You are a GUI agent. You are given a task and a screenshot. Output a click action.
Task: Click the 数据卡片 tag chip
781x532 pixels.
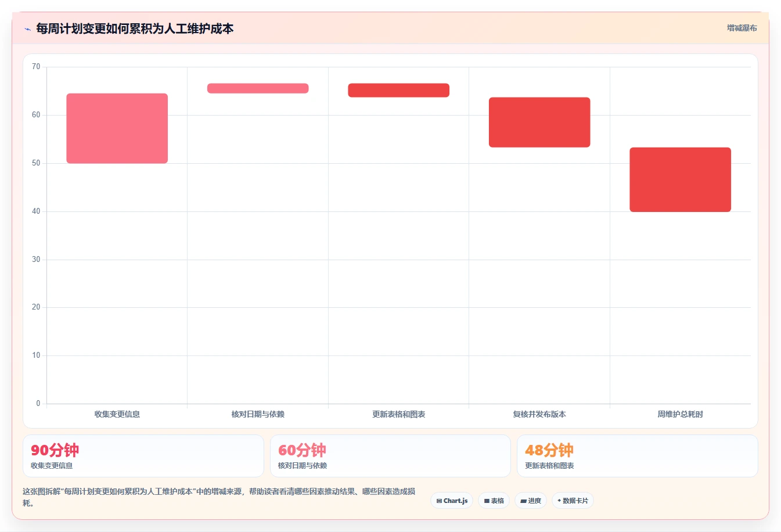573,501
